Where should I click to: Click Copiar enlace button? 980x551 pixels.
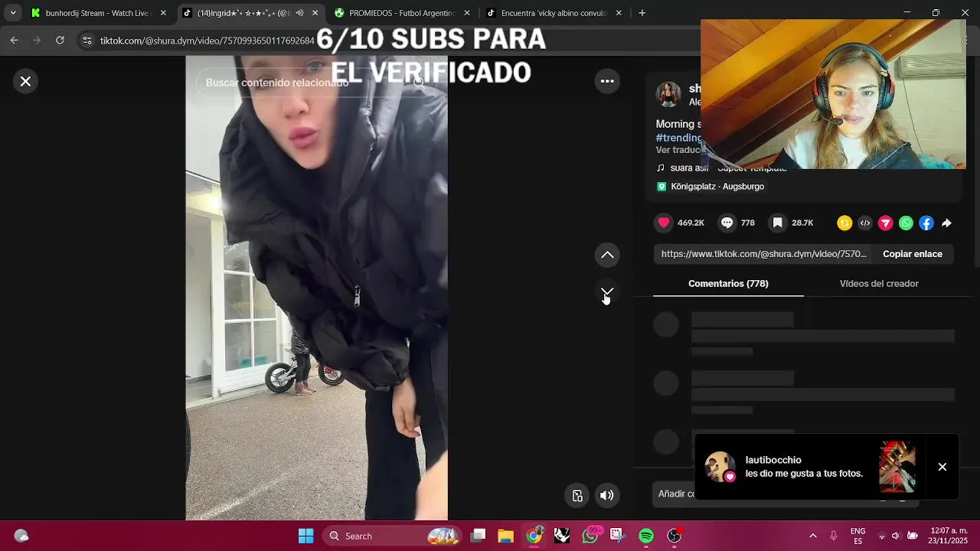[913, 254]
